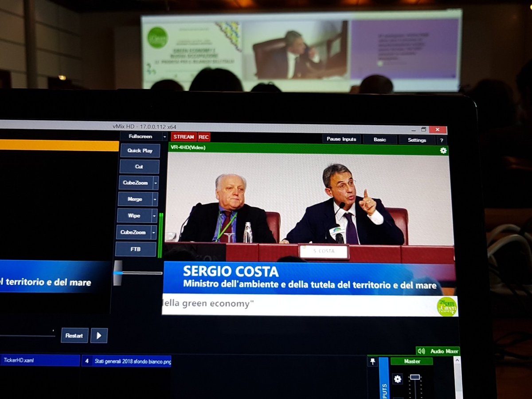532x399 pixels.
Task: Open Master audio gear settings
Action: pos(397,379)
